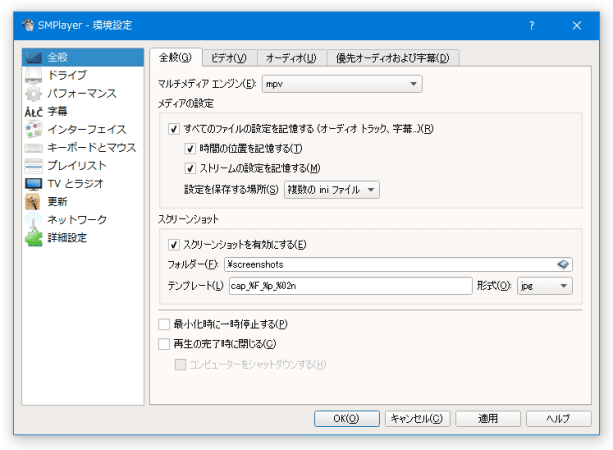This screenshot has height=450, width=613.
Task: Select キーボードとマウス text in sidebar
Action: pos(92,148)
